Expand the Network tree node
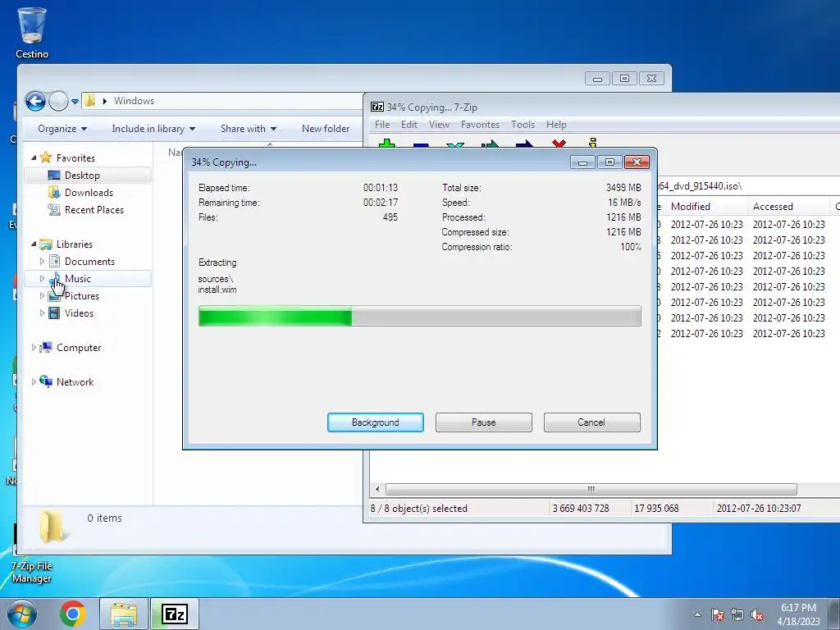 click(x=34, y=381)
